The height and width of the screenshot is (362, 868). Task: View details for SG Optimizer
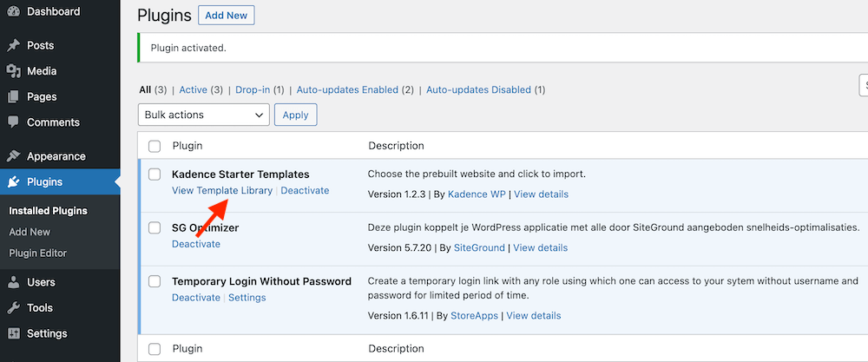coord(540,248)
